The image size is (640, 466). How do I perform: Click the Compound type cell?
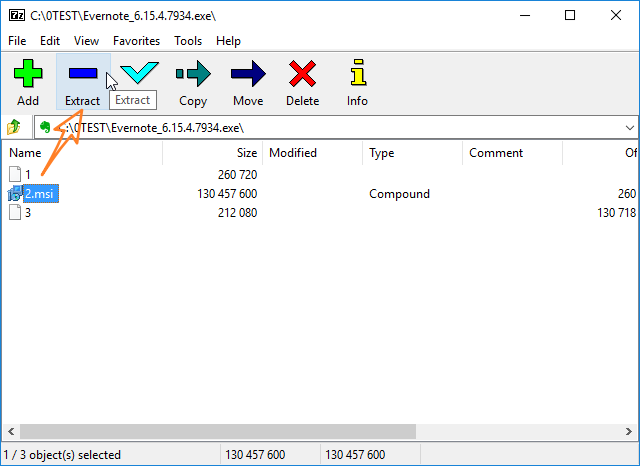[399, 193]
